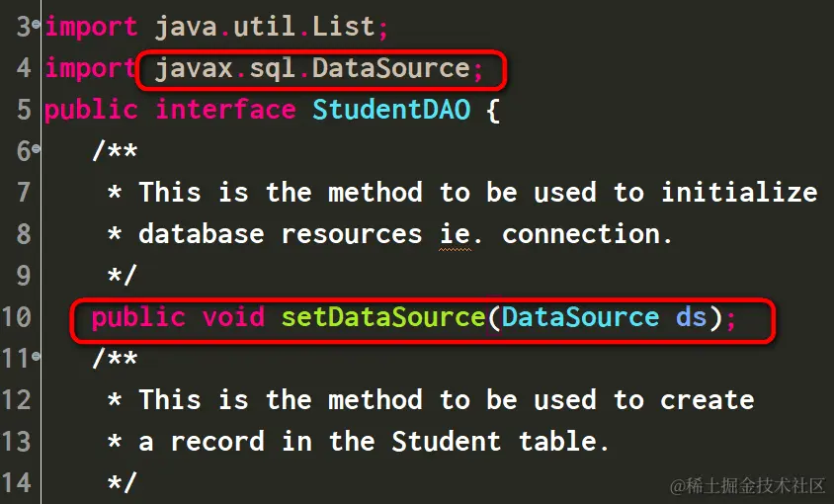
Task: Click line number 10 in the gutter
Action: click(17, 317)
